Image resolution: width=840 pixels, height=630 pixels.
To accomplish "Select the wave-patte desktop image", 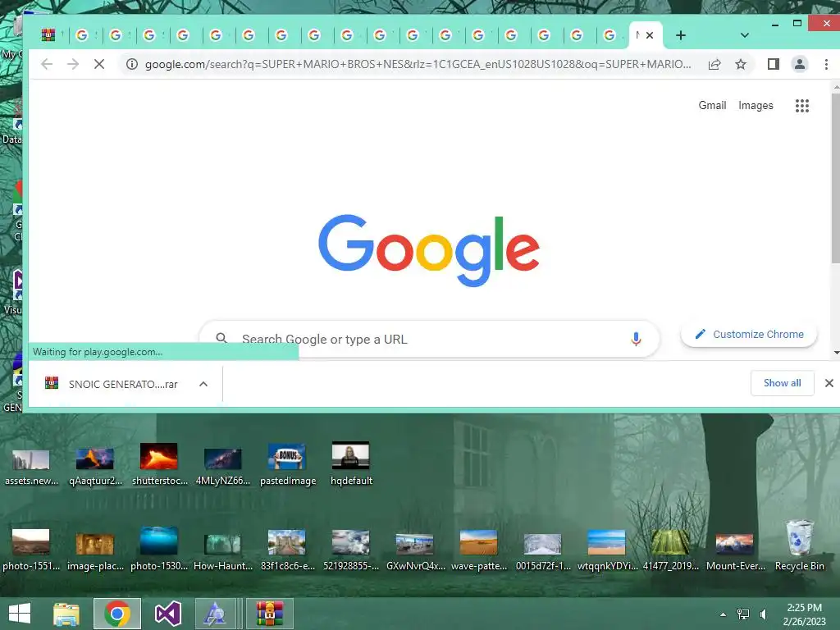I will [479, 550].
